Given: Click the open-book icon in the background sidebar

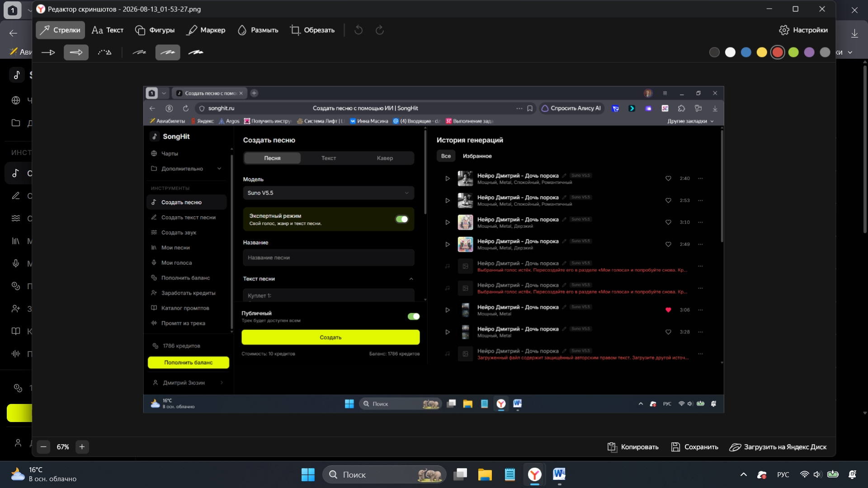Looking at the screenshot, I should 16,331.
